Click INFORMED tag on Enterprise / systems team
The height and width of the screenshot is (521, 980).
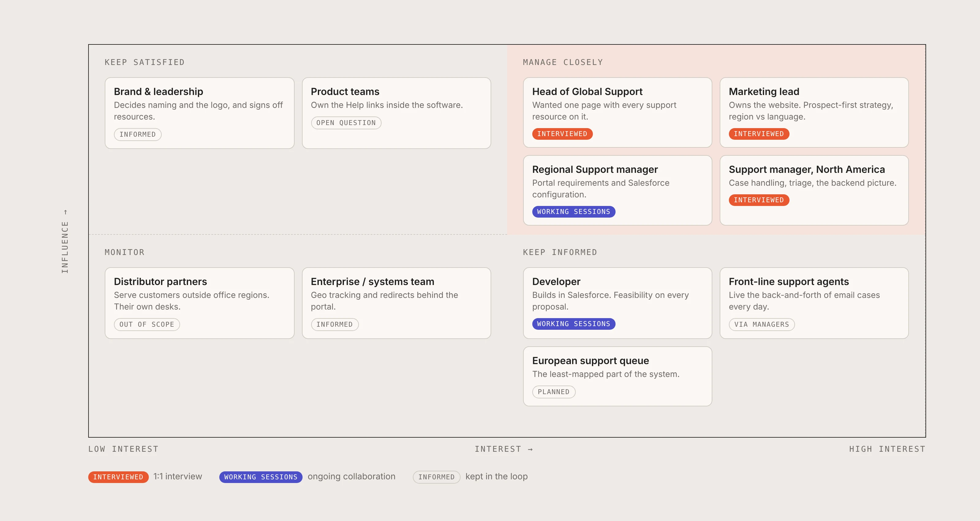(335, 325)
